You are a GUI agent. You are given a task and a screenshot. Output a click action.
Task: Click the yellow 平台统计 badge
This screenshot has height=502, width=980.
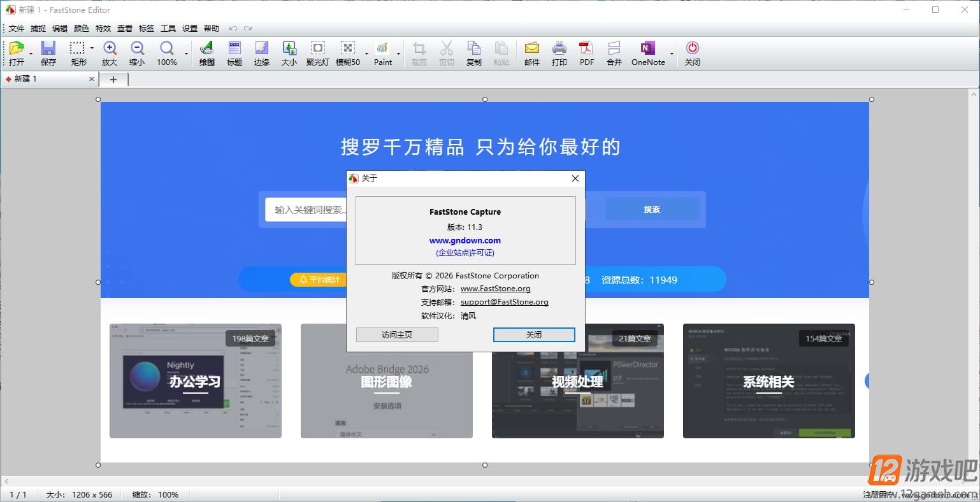click(x=319, y=280)
